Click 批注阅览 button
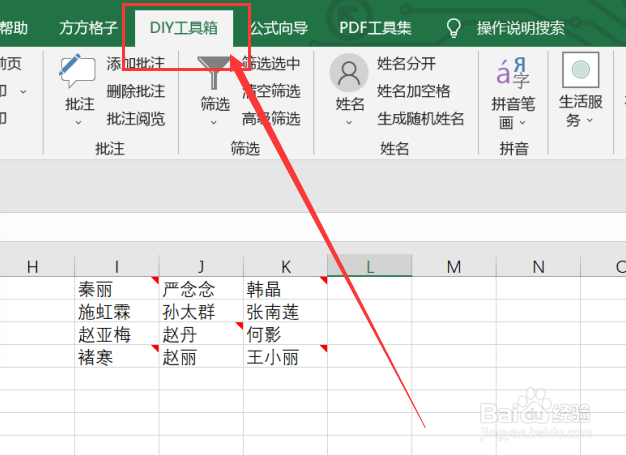The width and height of the screenshot is (626, 455). pyautogui.click(x=136, y=119)
